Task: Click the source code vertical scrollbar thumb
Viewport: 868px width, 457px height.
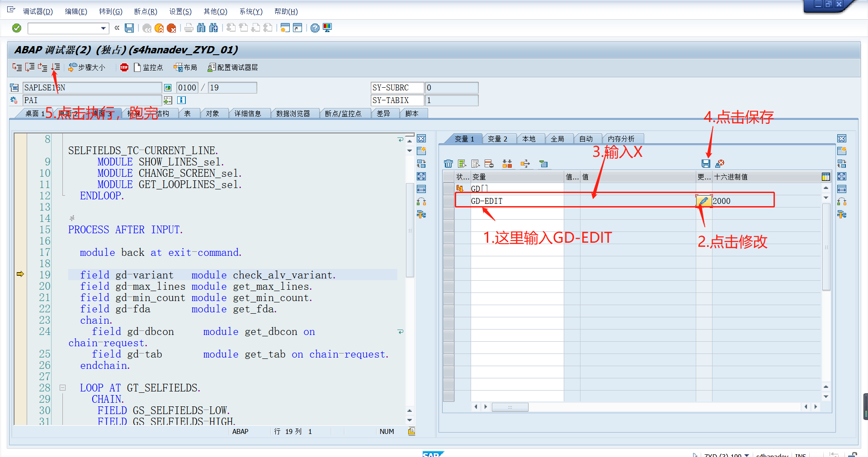Action: [x=410, y=230]
